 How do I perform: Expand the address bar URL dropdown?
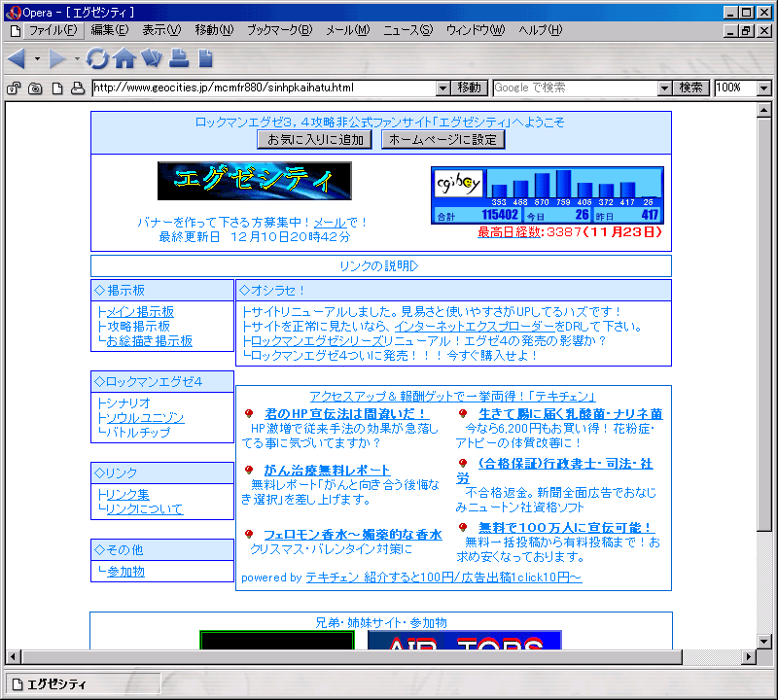pyautogui.click(x=443, y=88)
